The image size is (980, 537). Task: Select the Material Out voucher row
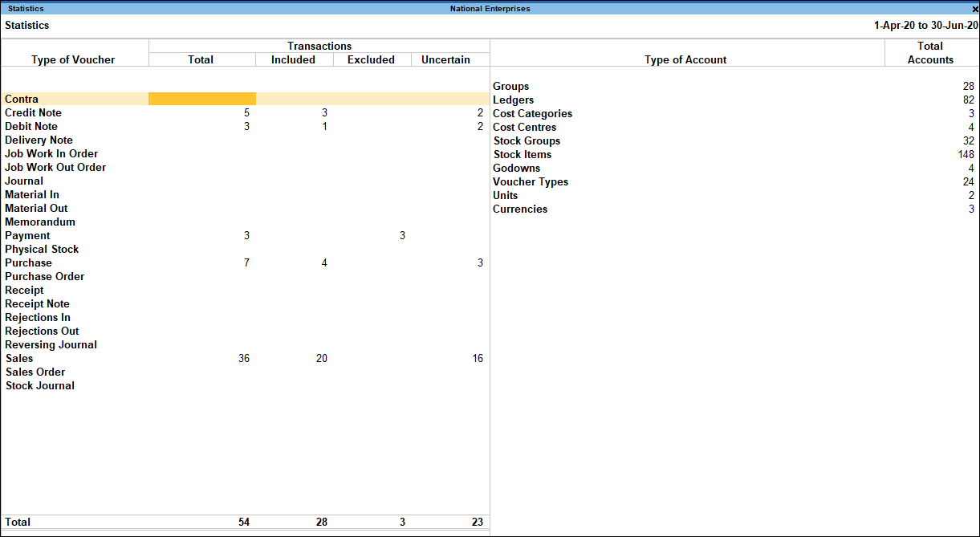(x=245, y=209)
